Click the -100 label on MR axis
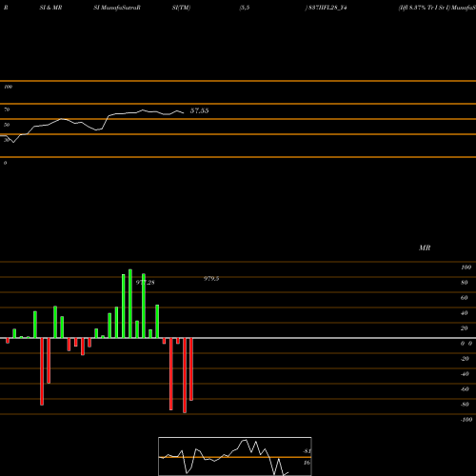Image resolution: width=476 pixels, height=476 pixels. (466, 420)
